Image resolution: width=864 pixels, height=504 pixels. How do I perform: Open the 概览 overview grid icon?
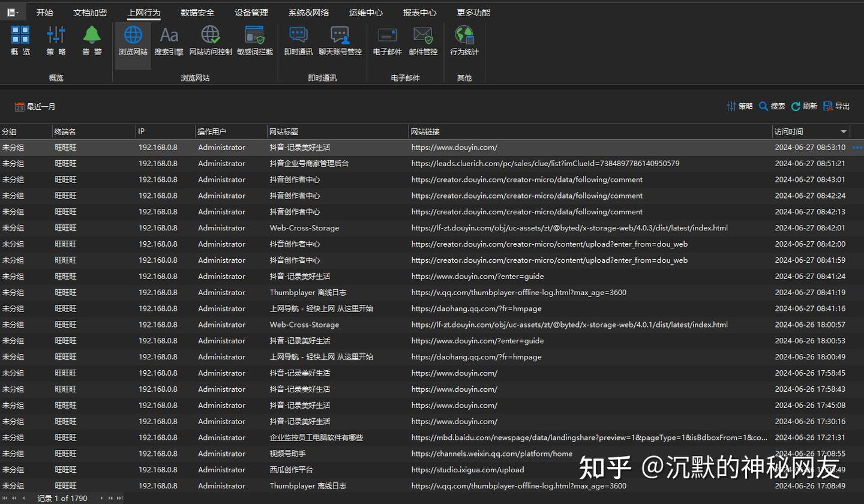click(20, 41)
